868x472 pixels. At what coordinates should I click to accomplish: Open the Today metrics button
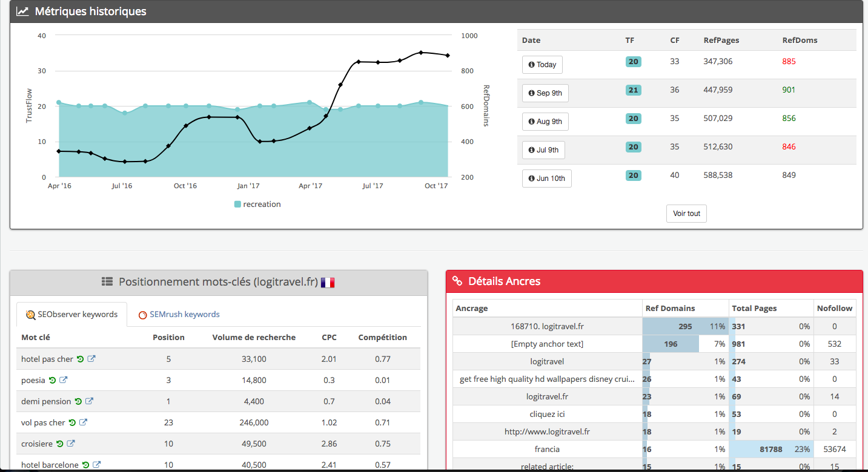[x=542, y=65]
